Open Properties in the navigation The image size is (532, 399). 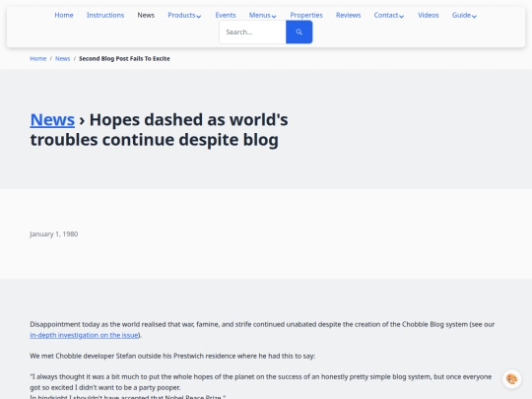click(x=306, y=15)
